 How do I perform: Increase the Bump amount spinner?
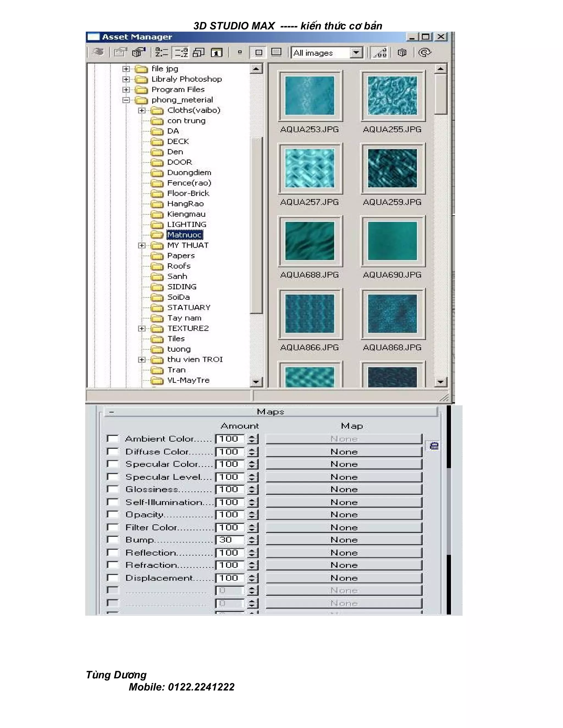pos(252,537)
